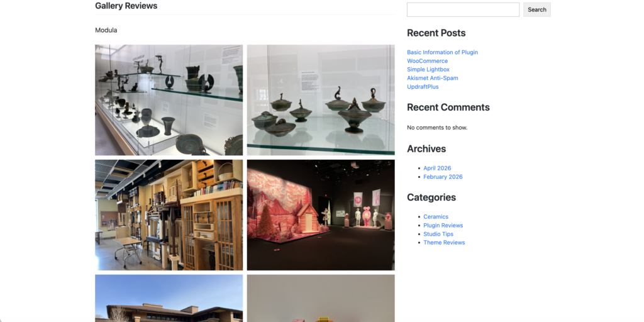Browse the Studio Tips category
This screenshot has width=644, height=322.
click(438, 234)
